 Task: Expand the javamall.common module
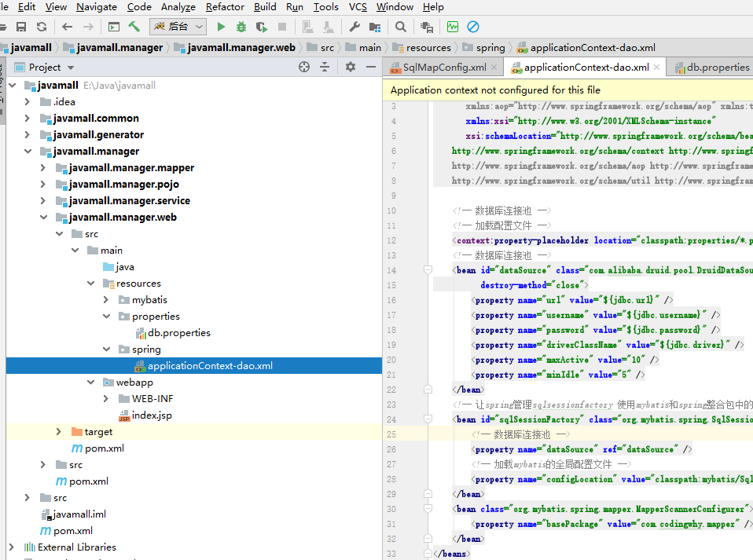point(28,118)
